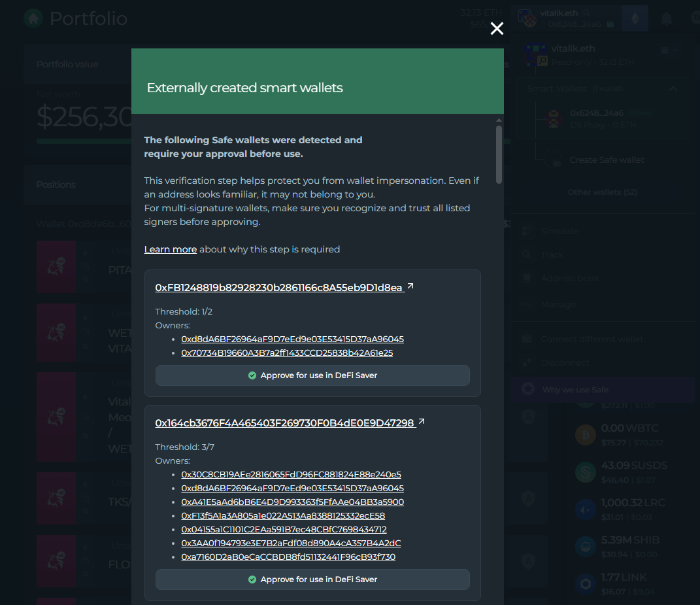Select the Ethereum network icon
Screen dimensions: 700x605
[635, 19]
